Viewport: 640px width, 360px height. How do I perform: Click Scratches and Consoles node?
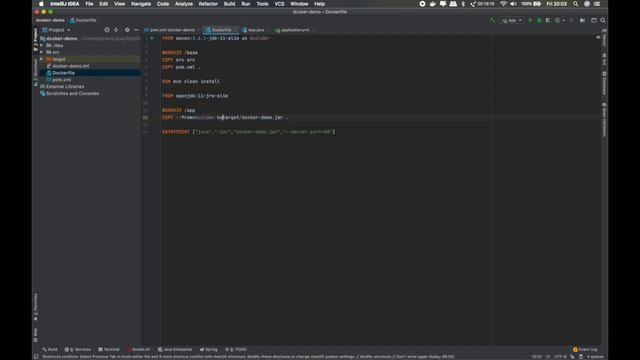pos(69,93)
